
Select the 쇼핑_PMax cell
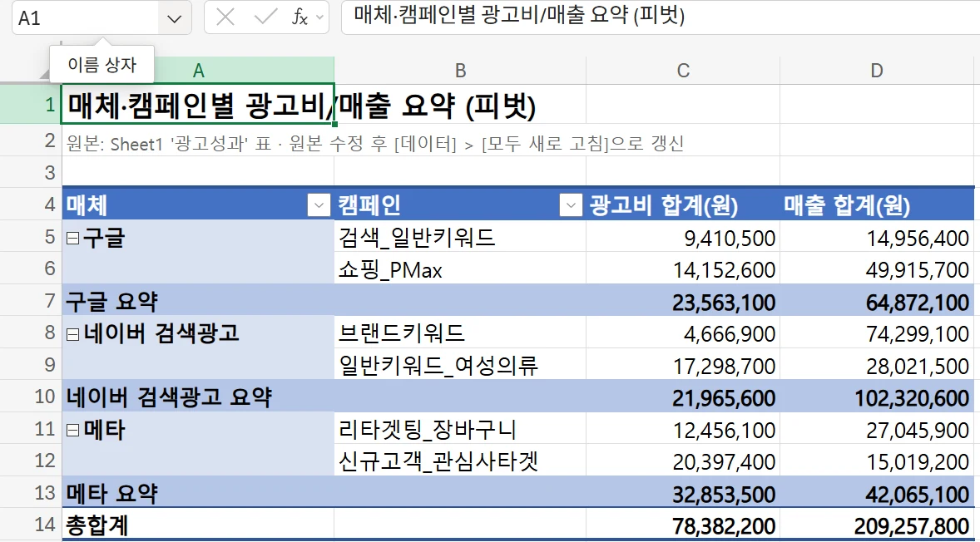(x=460, y=269)
